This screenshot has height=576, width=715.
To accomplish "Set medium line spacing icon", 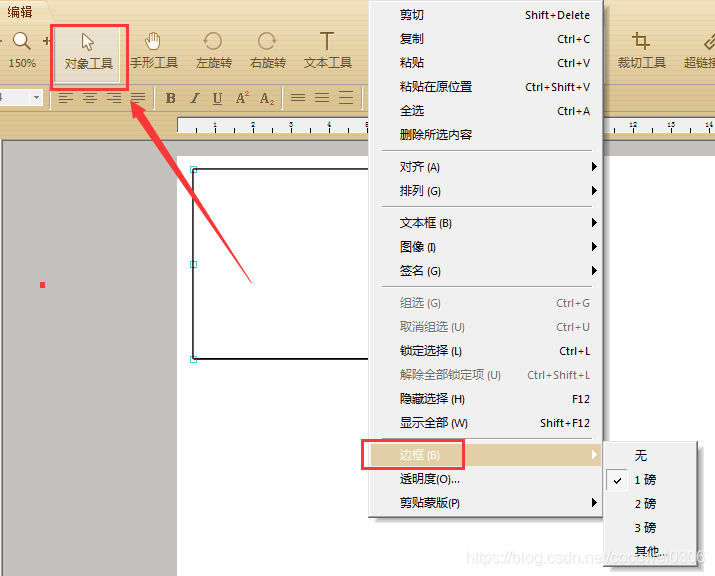I will point(322,98).
